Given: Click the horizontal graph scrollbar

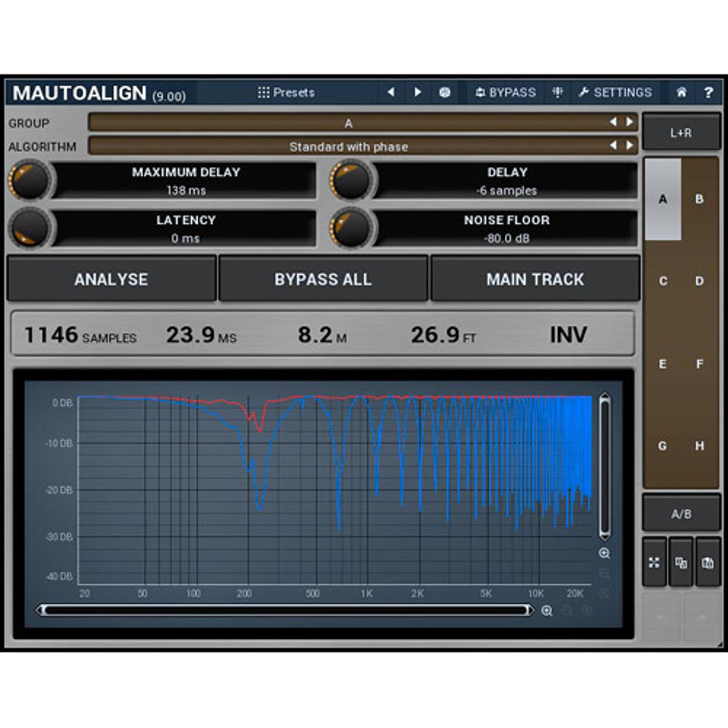Looking at the screenshot, I should pyautogui.click(x=285, y=610).
